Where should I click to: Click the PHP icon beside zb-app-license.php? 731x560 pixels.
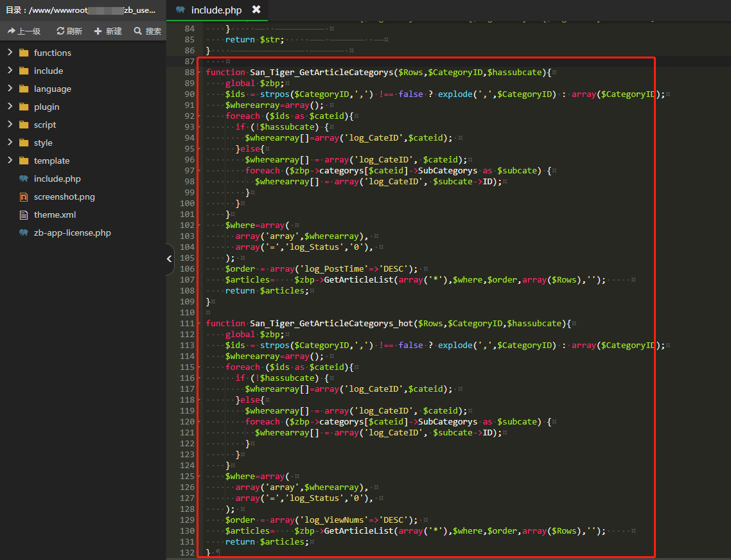tap(24, 232)
